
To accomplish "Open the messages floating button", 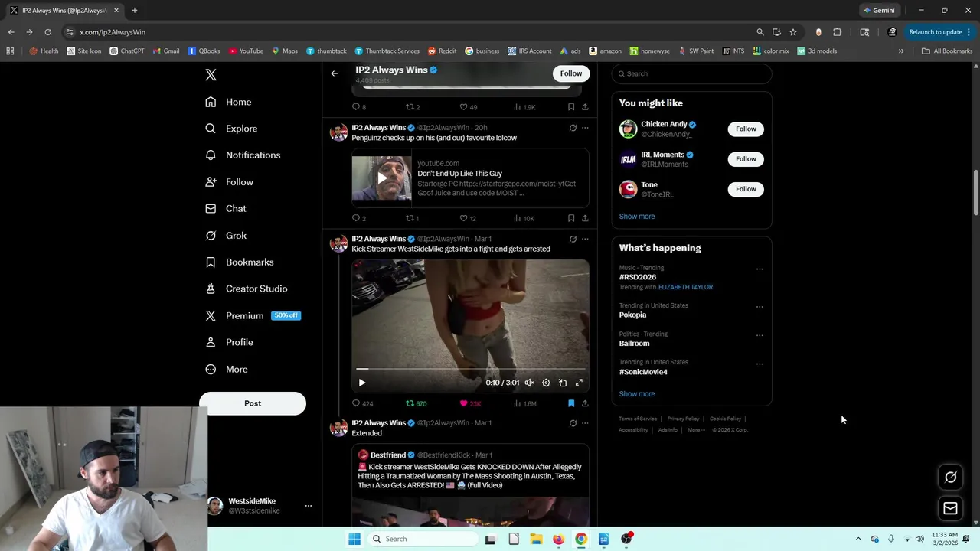I will pos(950,508).
